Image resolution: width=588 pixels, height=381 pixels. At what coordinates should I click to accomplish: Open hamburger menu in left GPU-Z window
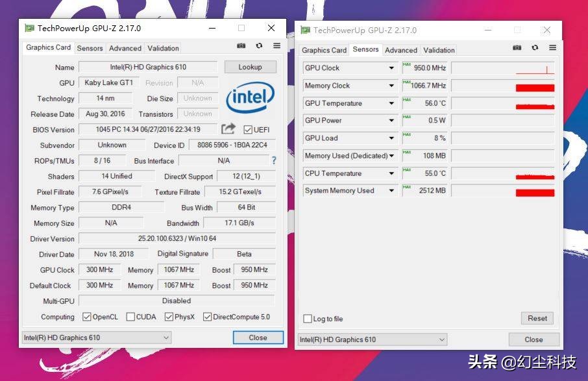(276, 45)
